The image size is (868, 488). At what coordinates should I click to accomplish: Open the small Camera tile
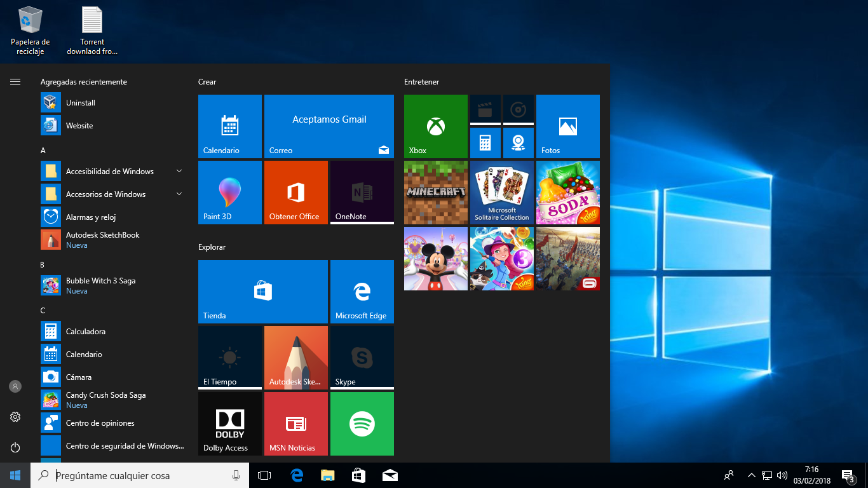tap(519, 143)
